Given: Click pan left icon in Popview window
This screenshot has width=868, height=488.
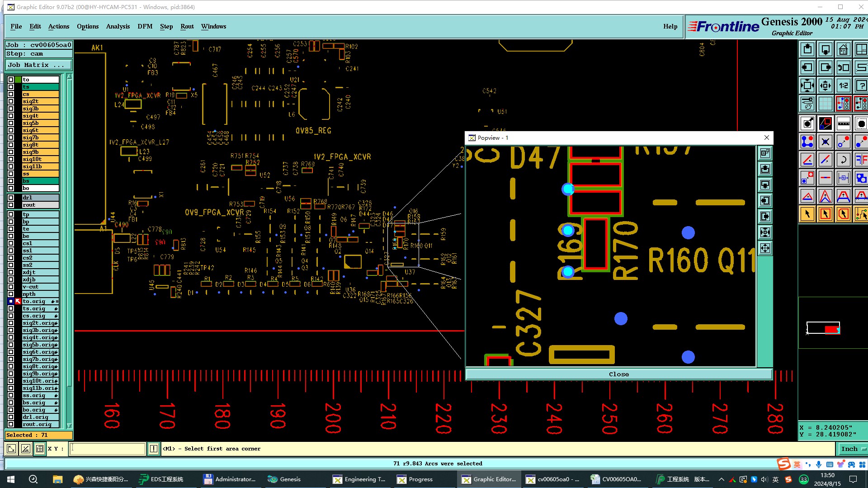Looking at the screenshot, I should (765, 201).
